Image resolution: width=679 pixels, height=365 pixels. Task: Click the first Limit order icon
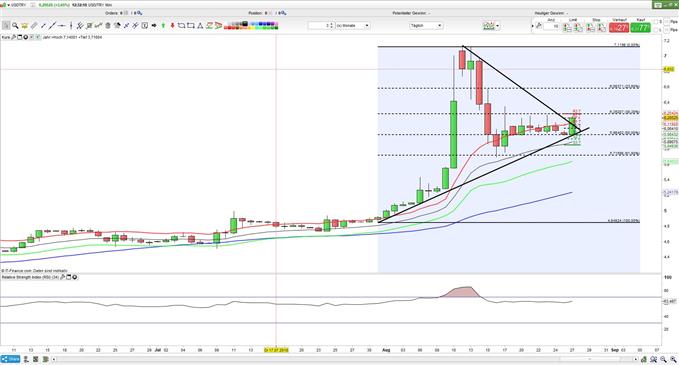(567, 27)
